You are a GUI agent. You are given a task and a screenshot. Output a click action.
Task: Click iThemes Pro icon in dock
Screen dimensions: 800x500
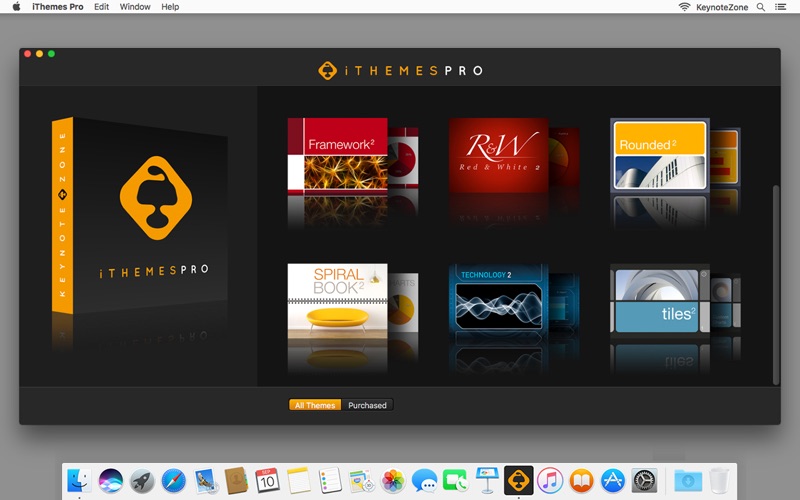pyautogui.click(x=518, y=480)
